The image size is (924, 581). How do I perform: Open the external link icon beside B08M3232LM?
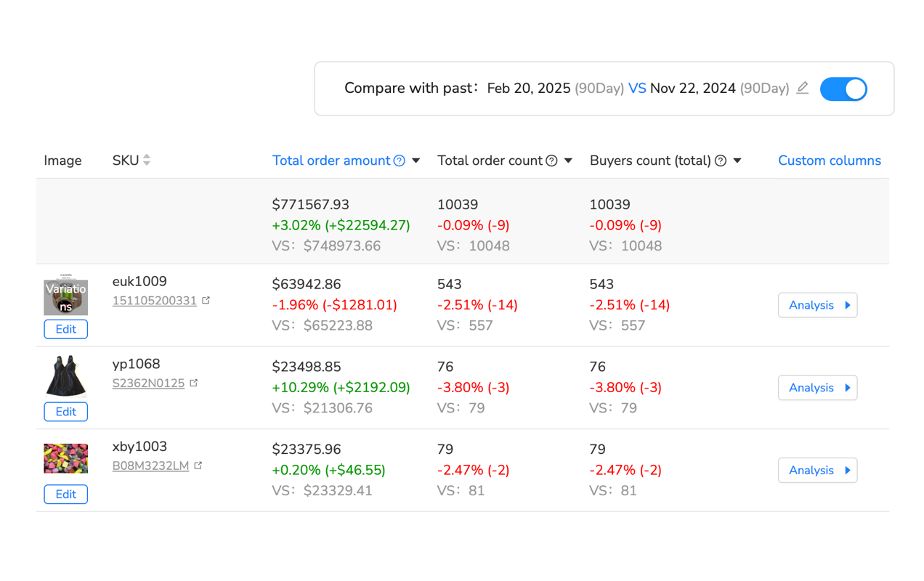198,464
